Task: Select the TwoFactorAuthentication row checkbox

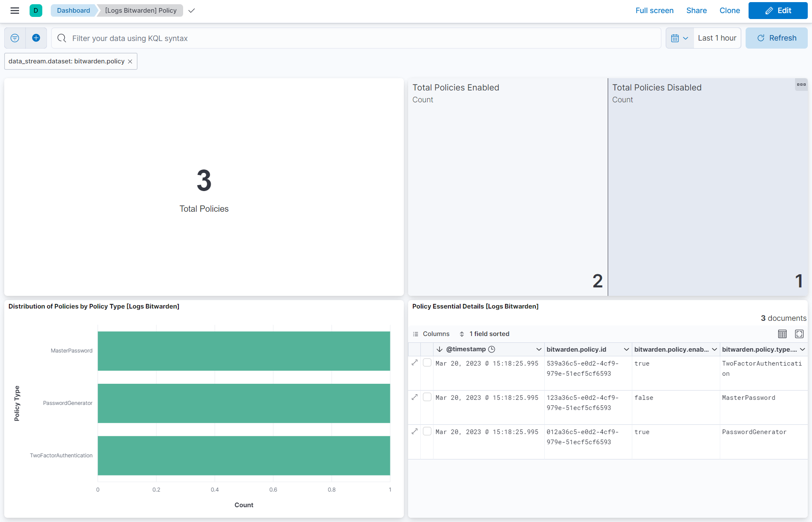Action: pyautogui.click(x=427, y=363)
